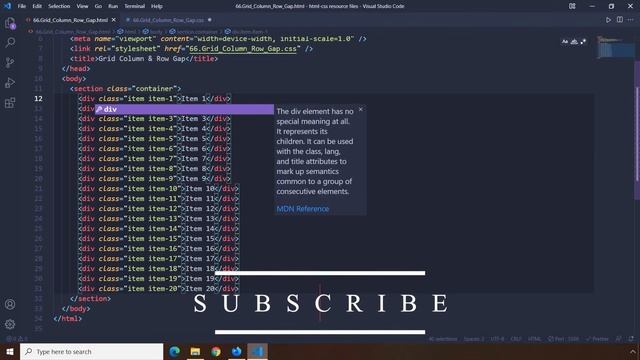
Task: Click the unsaved dot on the css tab
Action: point(209,20)
